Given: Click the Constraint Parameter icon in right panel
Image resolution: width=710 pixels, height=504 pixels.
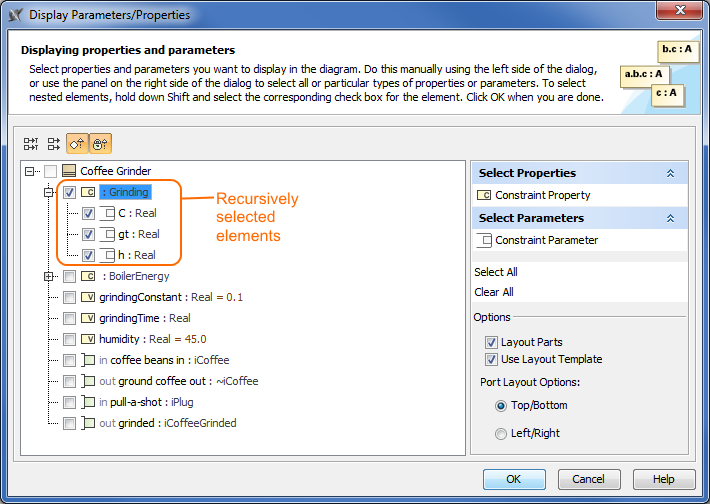Looking at the screenshot, I should point(485,240).
